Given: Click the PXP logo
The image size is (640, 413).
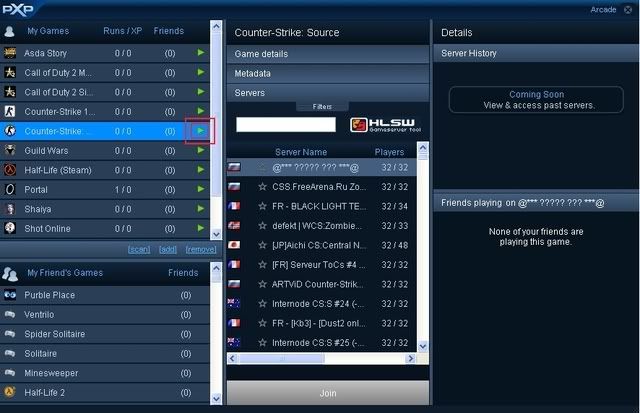Looking at the screenshot, I should pyautogui.click(x=18, y=9).
